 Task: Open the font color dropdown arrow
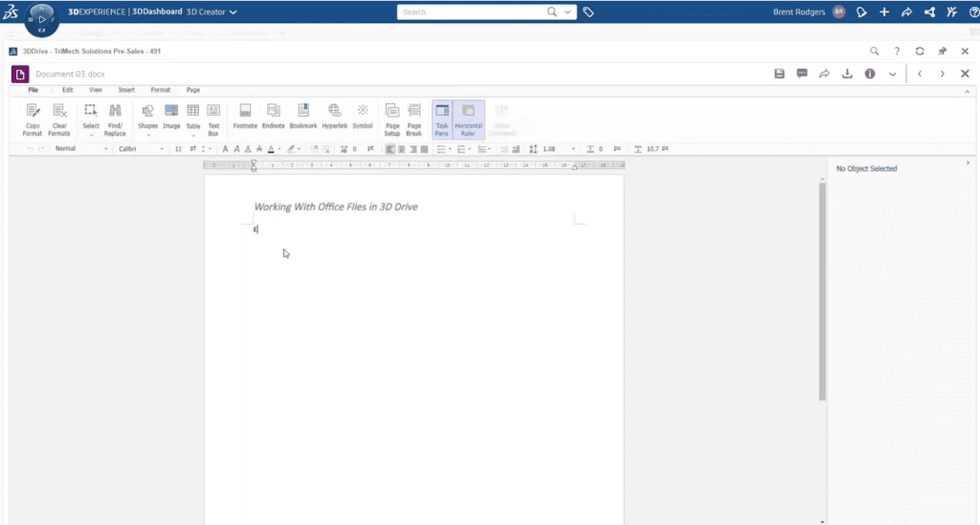[278, 149]
